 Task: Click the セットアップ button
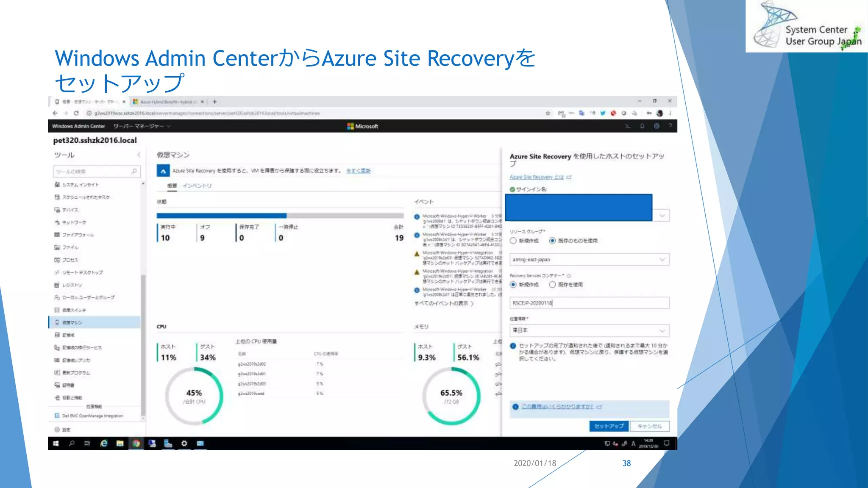609,426
